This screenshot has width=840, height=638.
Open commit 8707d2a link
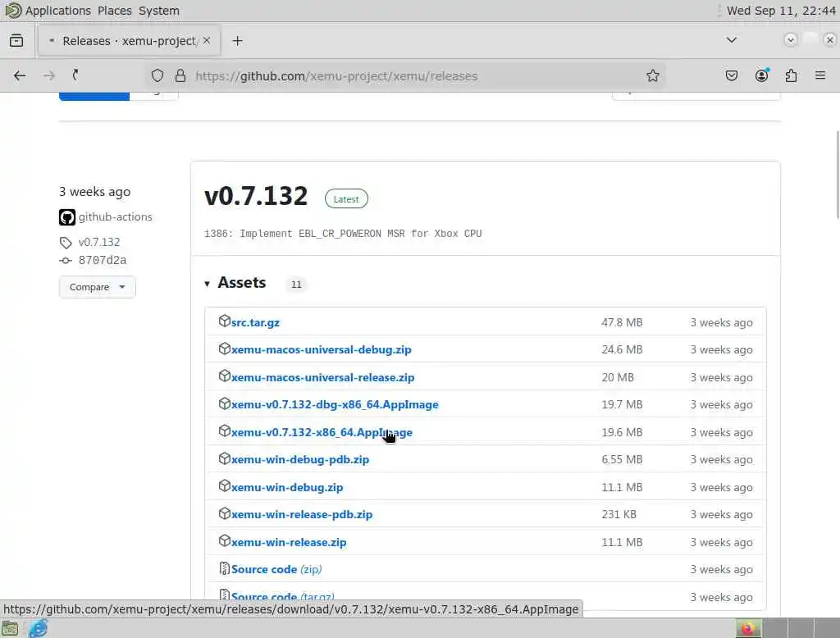tap(103, 260)
